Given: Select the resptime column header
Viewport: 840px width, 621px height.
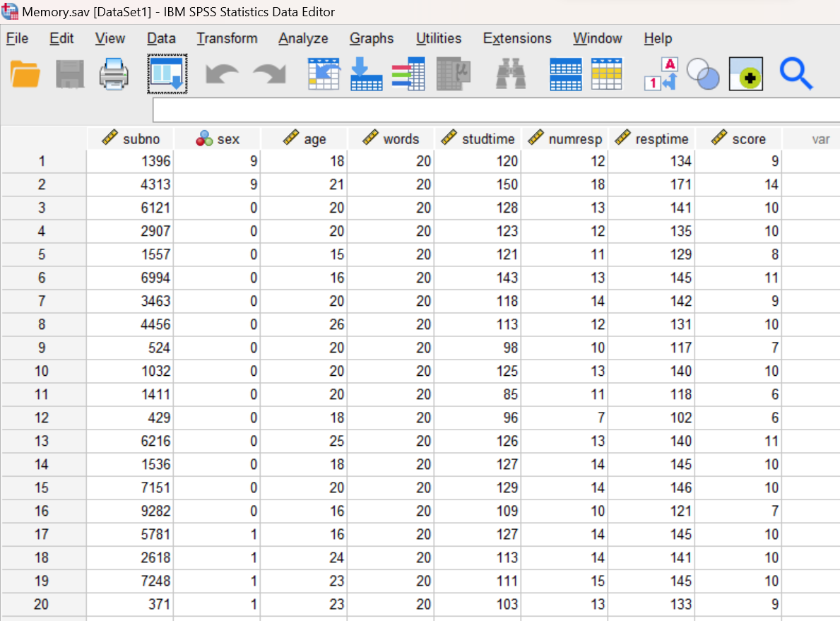Looking at the screenshot, I should point(651,138).
